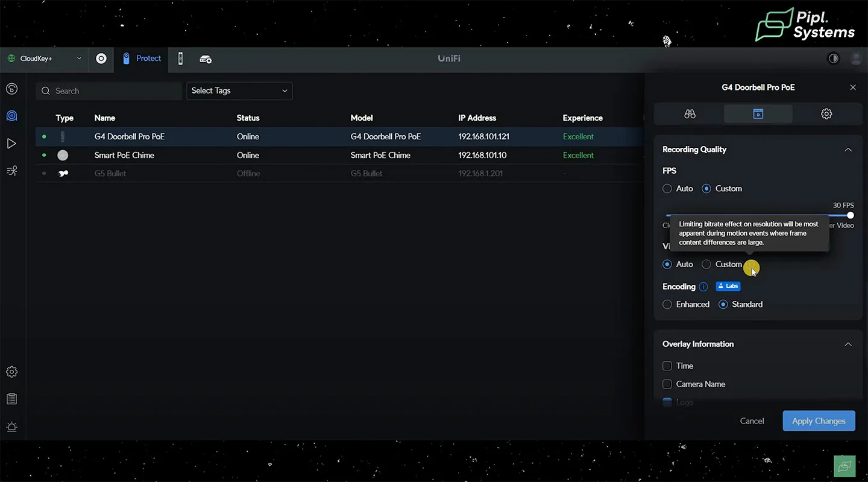Sort by the Experience column header
The image size is (868, 482).
click(x=582, y=118)
